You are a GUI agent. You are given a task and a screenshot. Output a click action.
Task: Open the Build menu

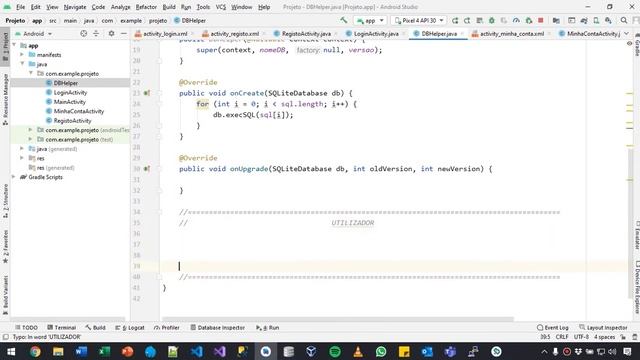point(169,7)
